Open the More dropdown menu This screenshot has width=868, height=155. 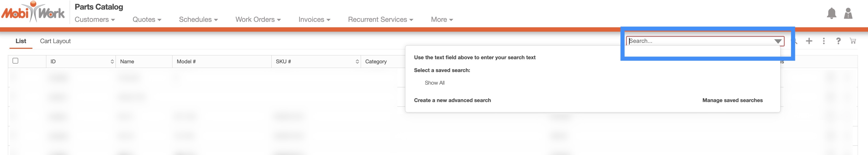click(441, 20)
